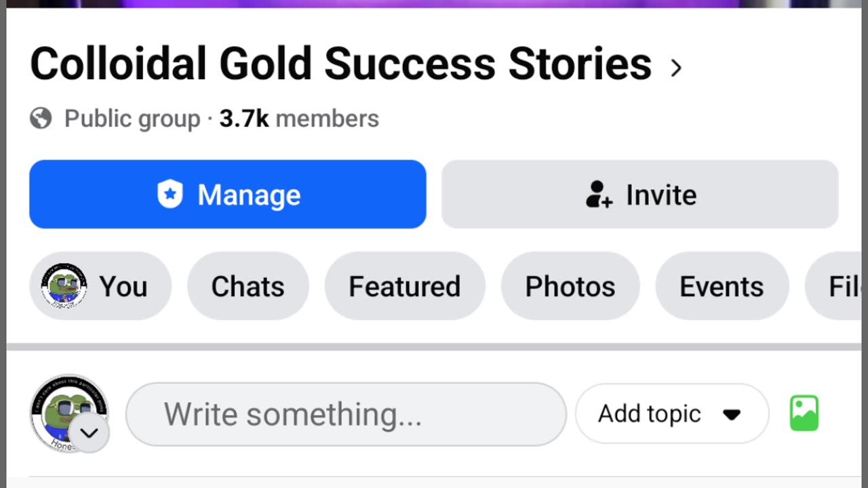Open the Colloidal Gold Success Stories title

point(340,64)
